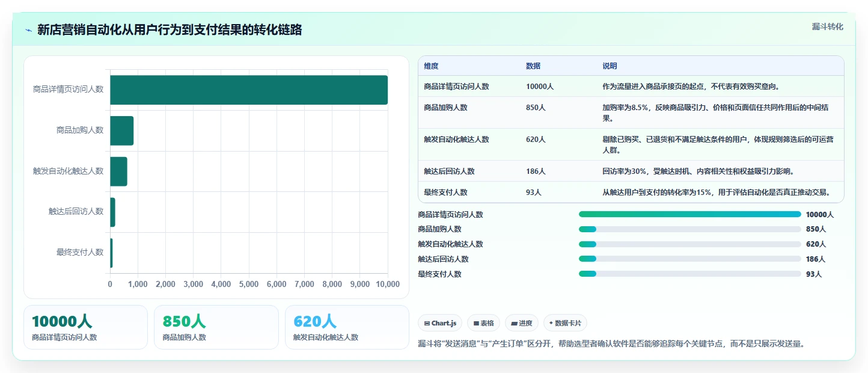868x373 pixels.
Task: Click the 数据 column header
Action: click(533, 66)
